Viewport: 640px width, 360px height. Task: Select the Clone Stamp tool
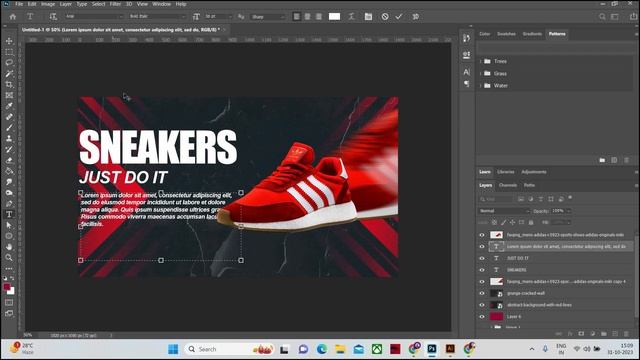coord(9,138)
